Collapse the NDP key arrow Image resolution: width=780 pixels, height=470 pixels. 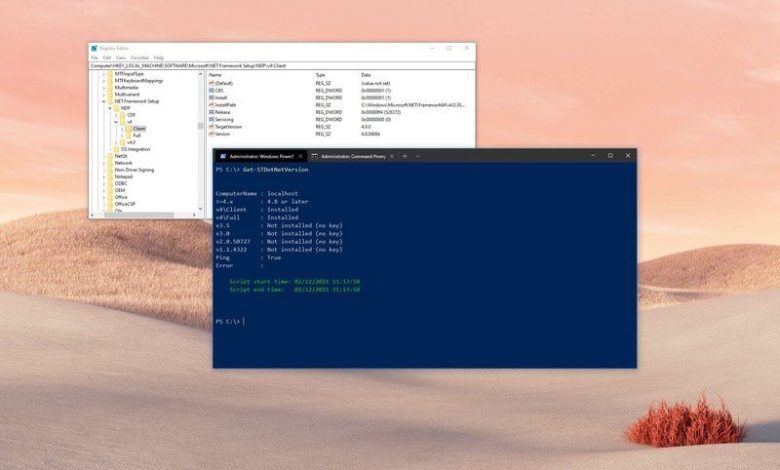110,108
